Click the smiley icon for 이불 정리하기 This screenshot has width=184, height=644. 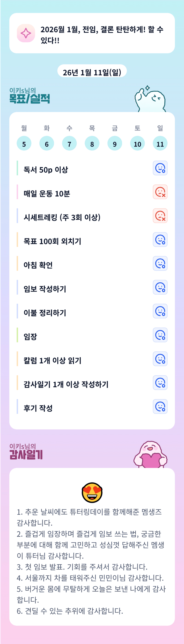(160, 311)
